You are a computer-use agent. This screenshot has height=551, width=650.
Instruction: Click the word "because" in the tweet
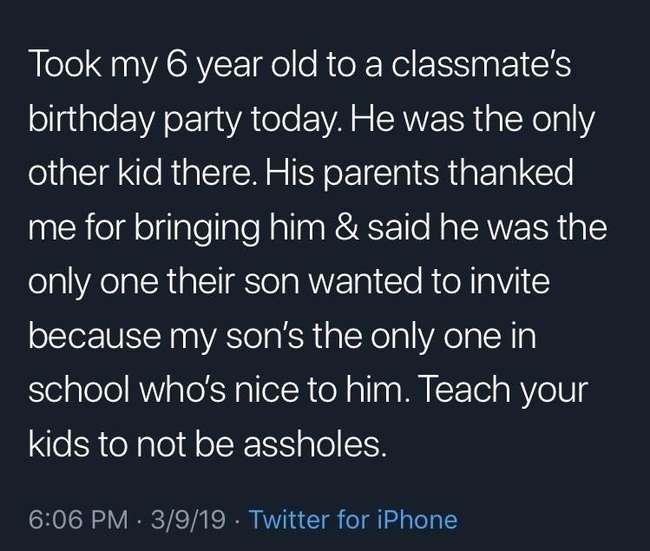(95, 336)
